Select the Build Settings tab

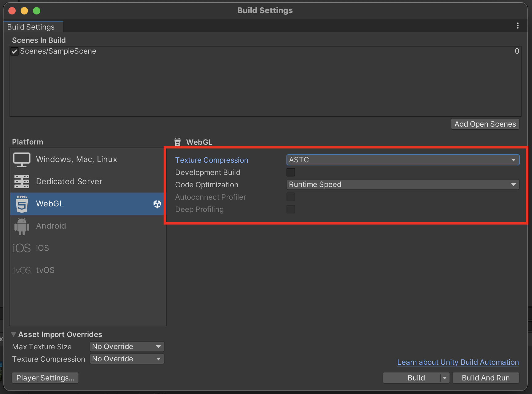coord(31,27)
